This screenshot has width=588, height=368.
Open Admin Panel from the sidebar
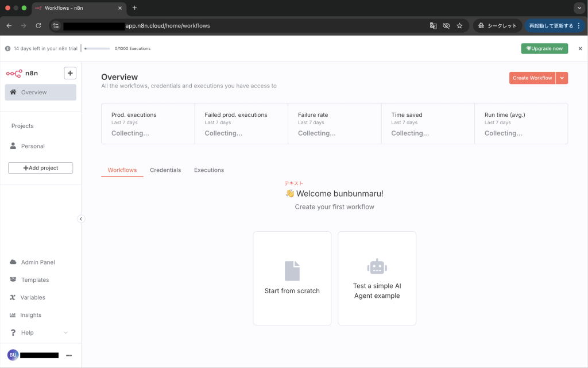pos(38,262)
